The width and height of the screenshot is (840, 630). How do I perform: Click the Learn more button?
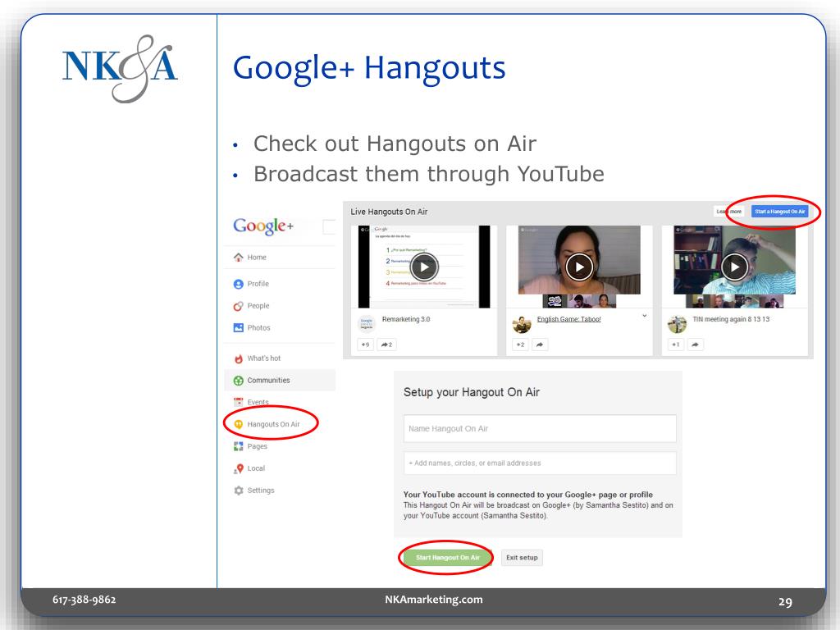(729, 212)
